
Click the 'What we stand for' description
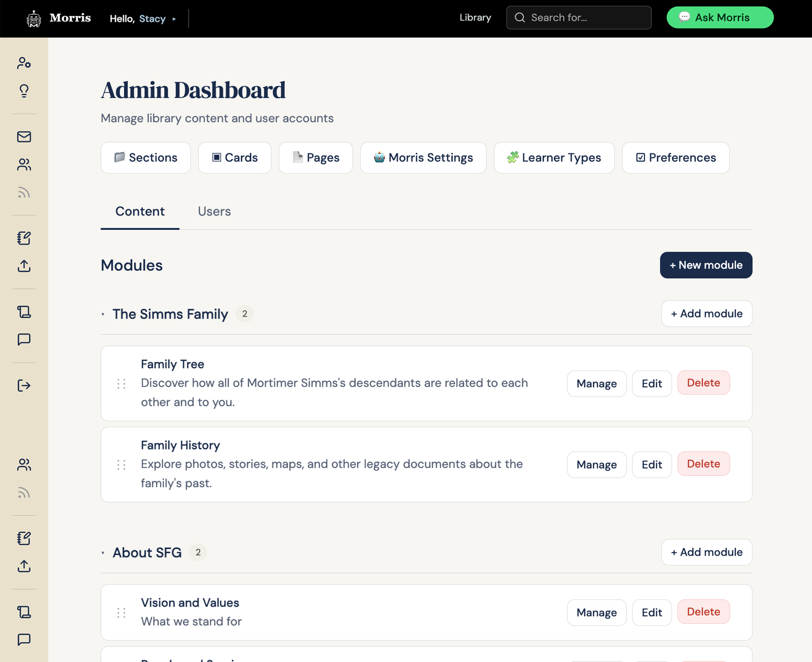coord(191,621)
